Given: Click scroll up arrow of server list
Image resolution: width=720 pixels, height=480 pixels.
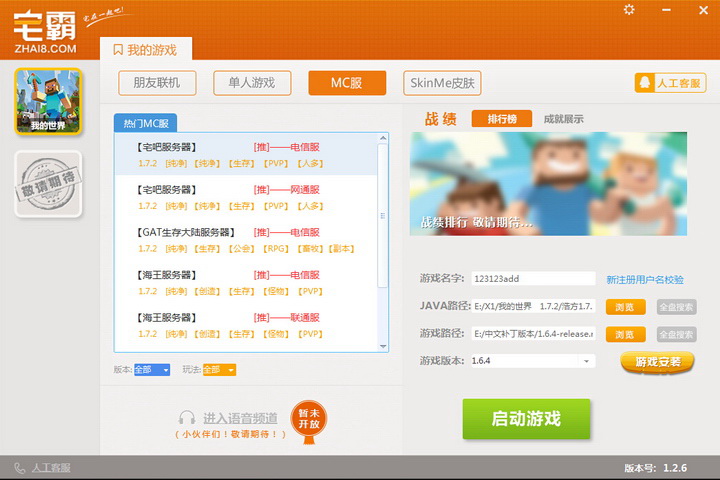Looking at the screenshot, I should [383, 138].
